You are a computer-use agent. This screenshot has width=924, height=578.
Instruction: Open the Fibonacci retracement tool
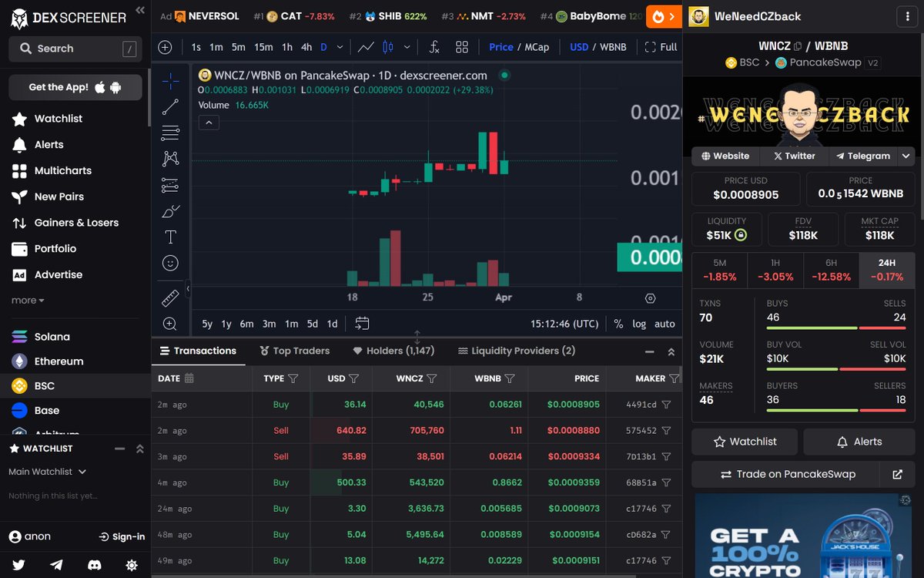point(170,133)
